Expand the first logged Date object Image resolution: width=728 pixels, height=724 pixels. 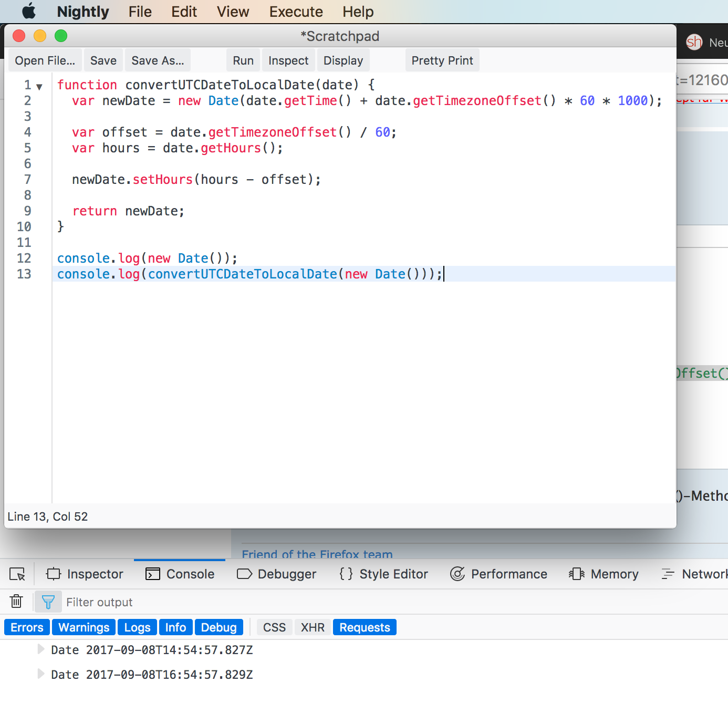click(x=40, y=649)
